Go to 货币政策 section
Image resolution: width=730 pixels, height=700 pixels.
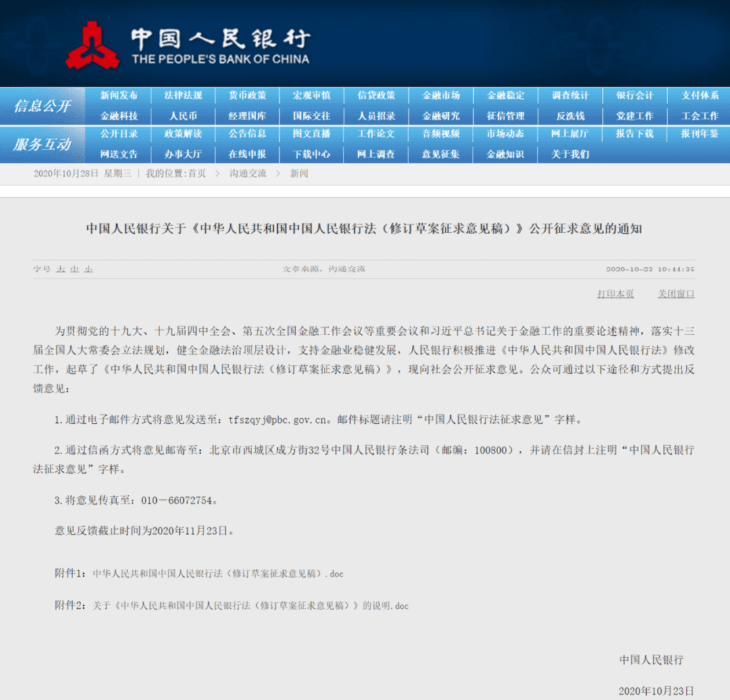coord(247,95)
